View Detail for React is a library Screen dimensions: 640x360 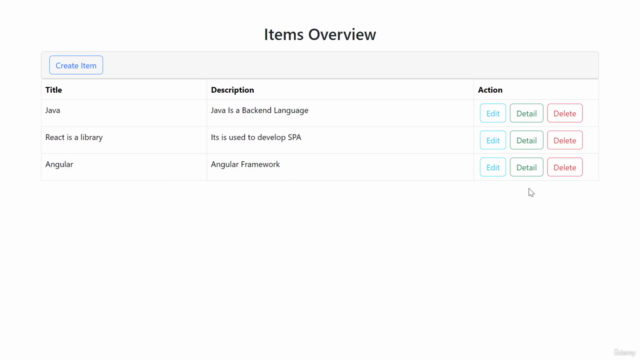point(527,140)
